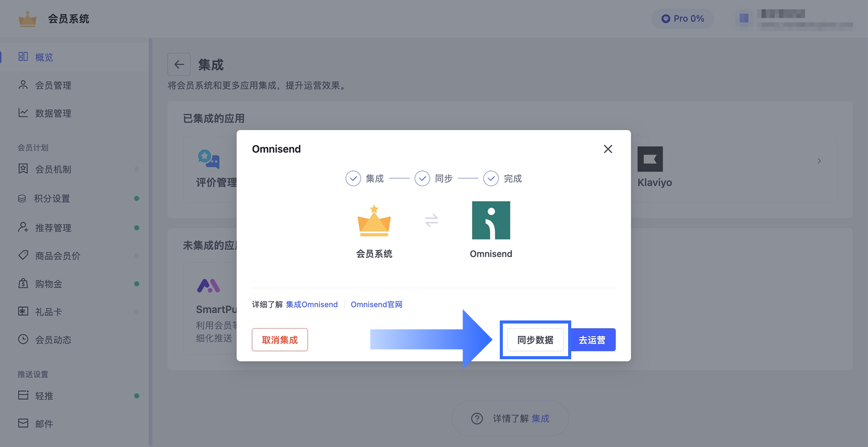Go back using the arrow beside 集成
This screenshot has height=447, width=868.
pyautogui.click(x=179, y=64)
